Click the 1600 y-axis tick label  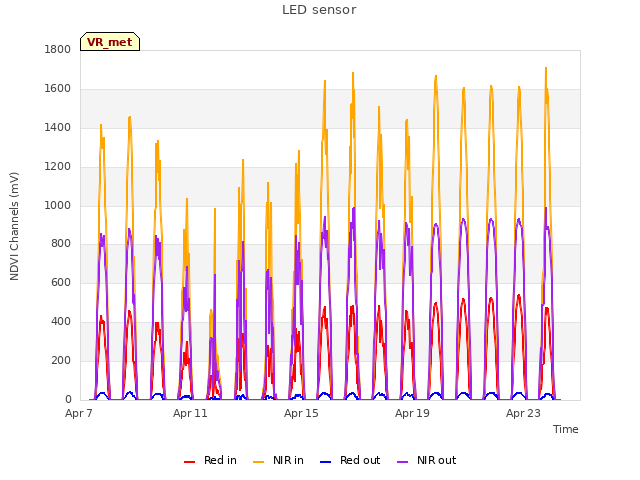coord(58,89)
